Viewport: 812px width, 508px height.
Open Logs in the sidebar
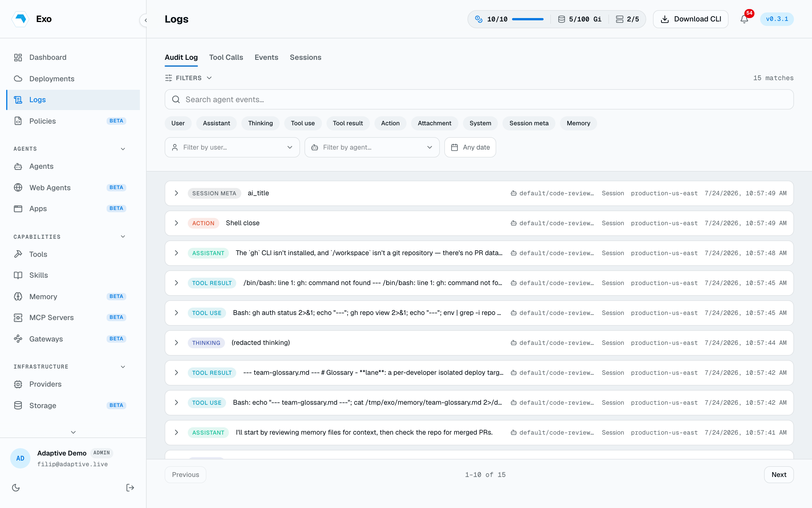tap(73, 100)
